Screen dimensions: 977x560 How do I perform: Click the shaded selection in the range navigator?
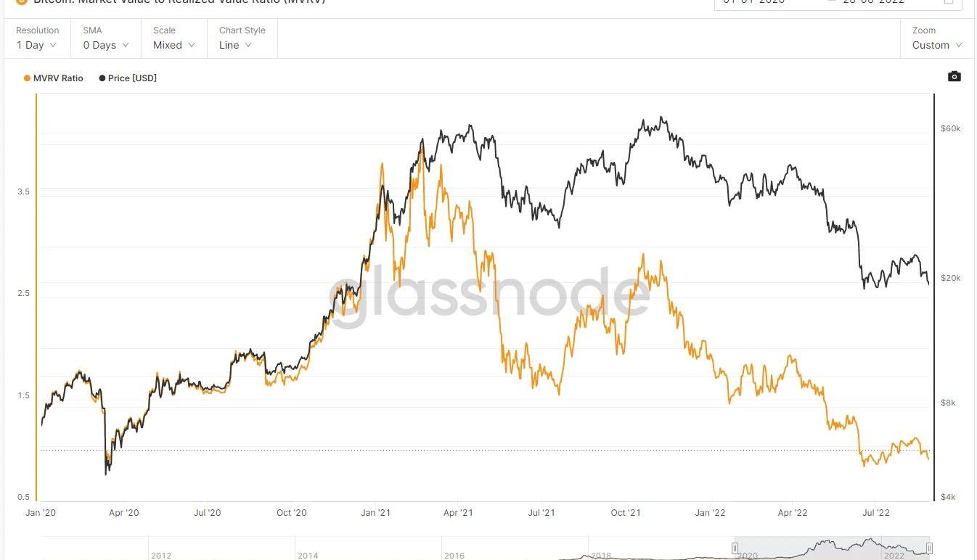click(832, 548)
